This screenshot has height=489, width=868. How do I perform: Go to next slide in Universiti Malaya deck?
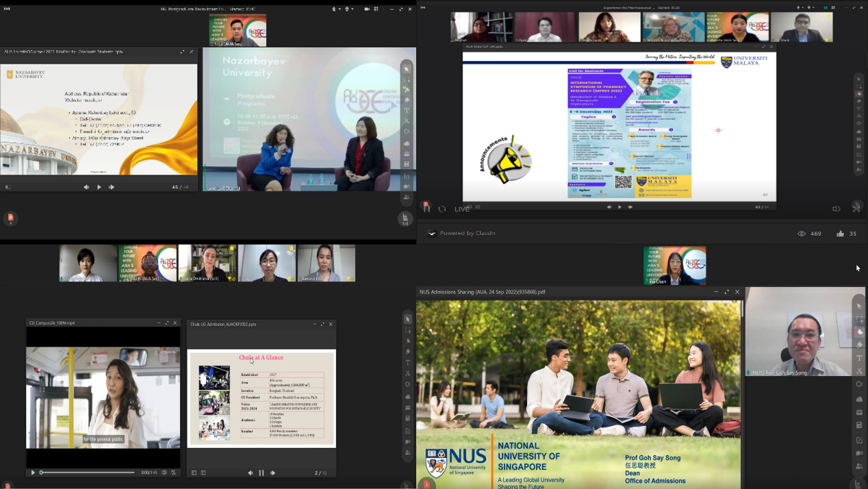[x=630, y=207]
